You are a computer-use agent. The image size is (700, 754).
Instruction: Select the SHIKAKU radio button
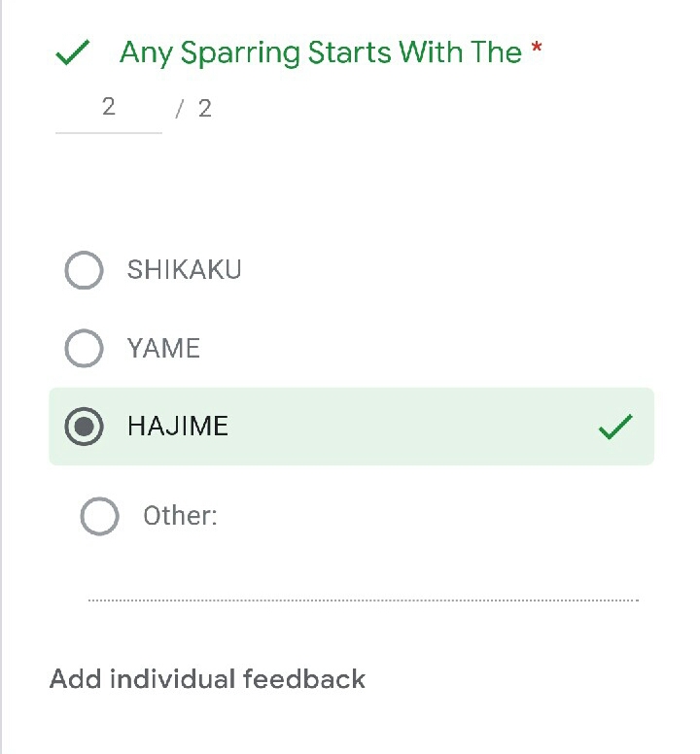(x=84, y=270)
